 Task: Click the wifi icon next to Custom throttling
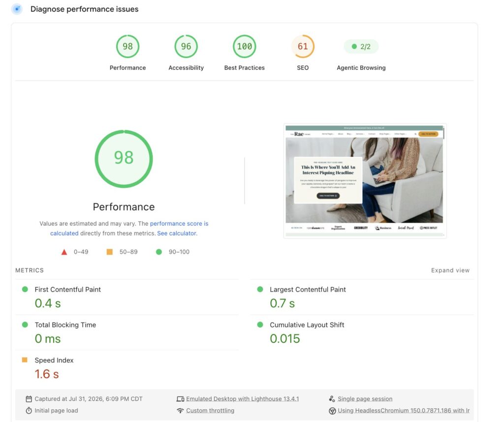pos(180,410)
